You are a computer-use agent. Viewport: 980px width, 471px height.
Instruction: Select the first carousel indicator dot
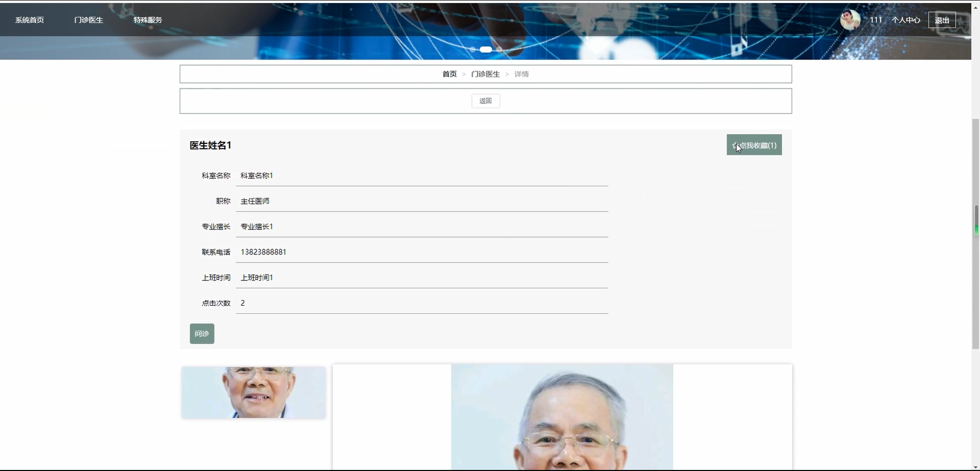[x=473, y=50]
